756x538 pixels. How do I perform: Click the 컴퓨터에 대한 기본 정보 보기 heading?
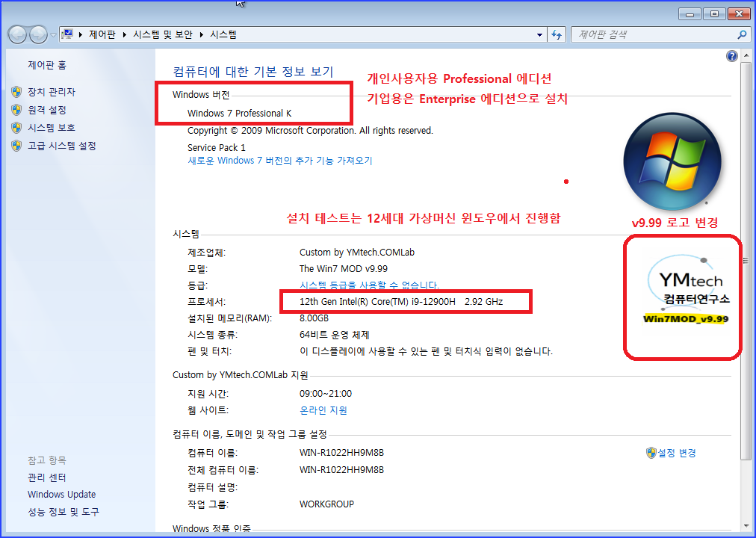click(x=253, y=71)
